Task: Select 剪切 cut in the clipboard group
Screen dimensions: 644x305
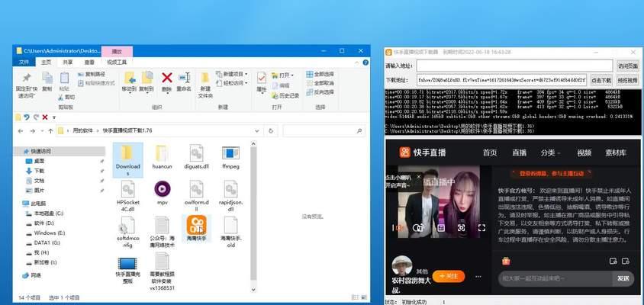Action: [x=66, y=98]
